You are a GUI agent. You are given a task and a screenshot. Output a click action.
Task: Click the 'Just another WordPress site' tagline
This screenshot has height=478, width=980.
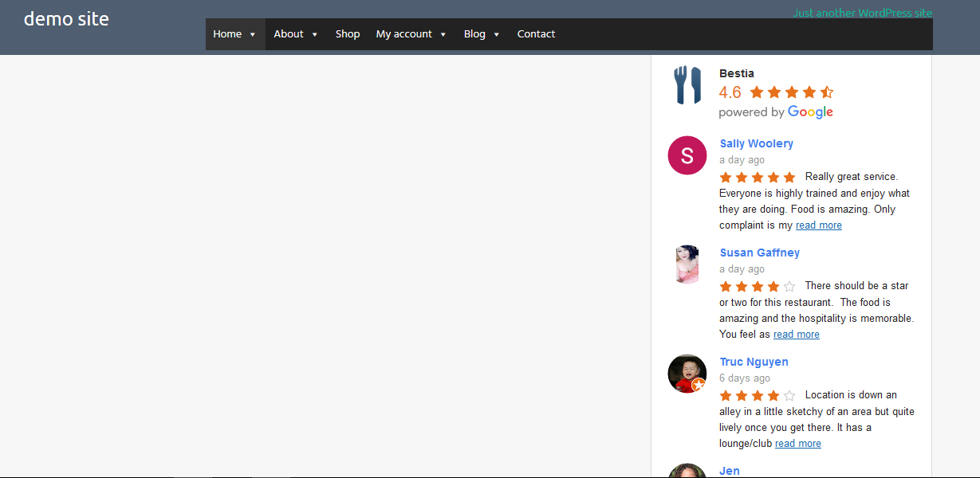point(863,13)
